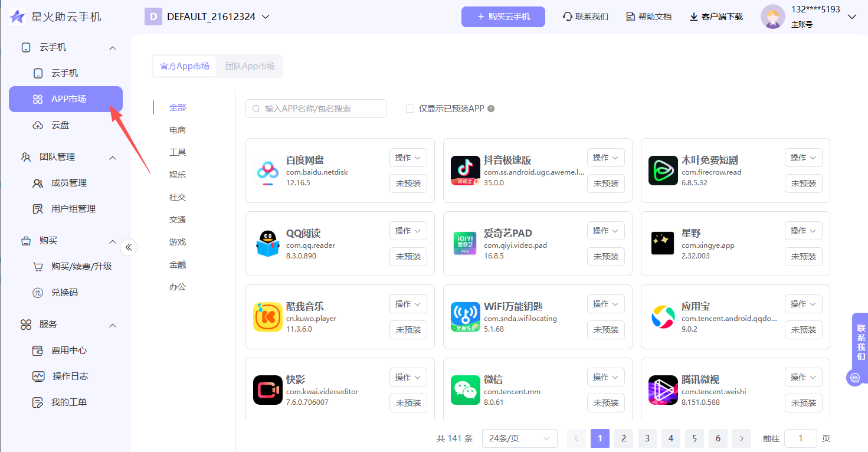This screenshot has width=868, height=452.
Task: Click the Douyin Lite app icon
Action: tap(466, 171)
